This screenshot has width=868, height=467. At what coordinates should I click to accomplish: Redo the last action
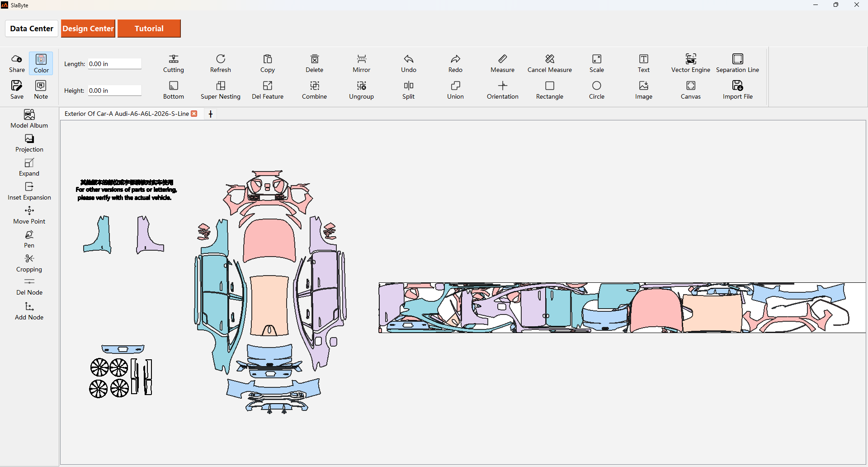tap(456, 63)
